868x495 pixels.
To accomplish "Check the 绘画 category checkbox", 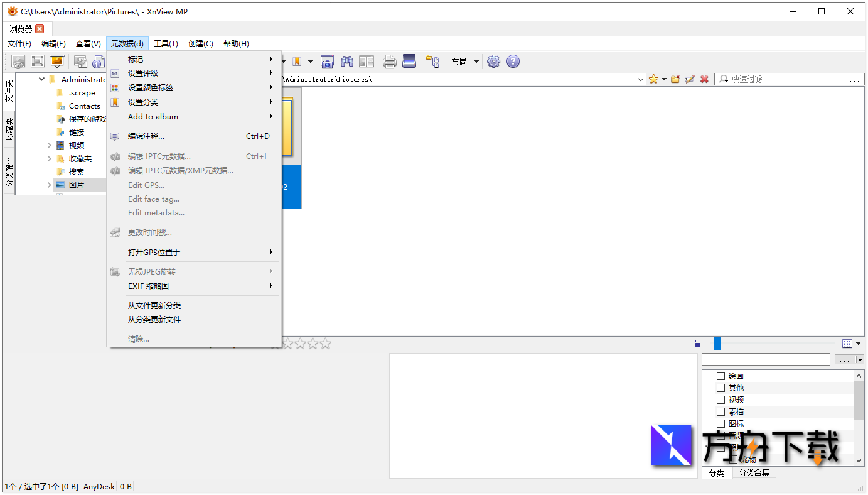I will (x=719, y=376).
